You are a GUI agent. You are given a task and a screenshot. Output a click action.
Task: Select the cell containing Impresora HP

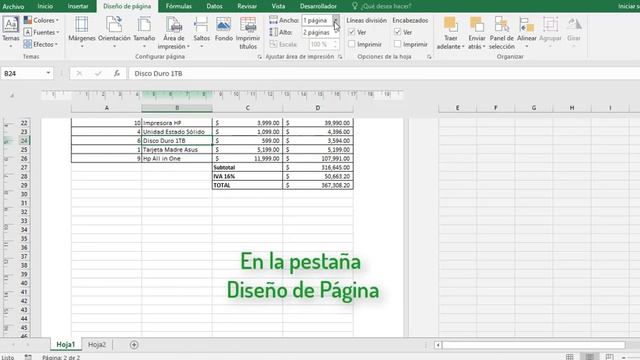pyautogui.click(x=177, y=123)
